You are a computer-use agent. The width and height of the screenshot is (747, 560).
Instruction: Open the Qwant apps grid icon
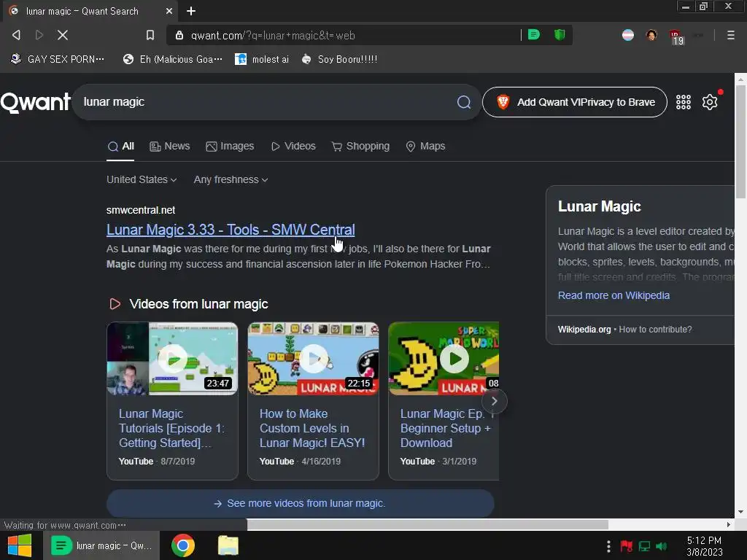[x=683, y=102]
